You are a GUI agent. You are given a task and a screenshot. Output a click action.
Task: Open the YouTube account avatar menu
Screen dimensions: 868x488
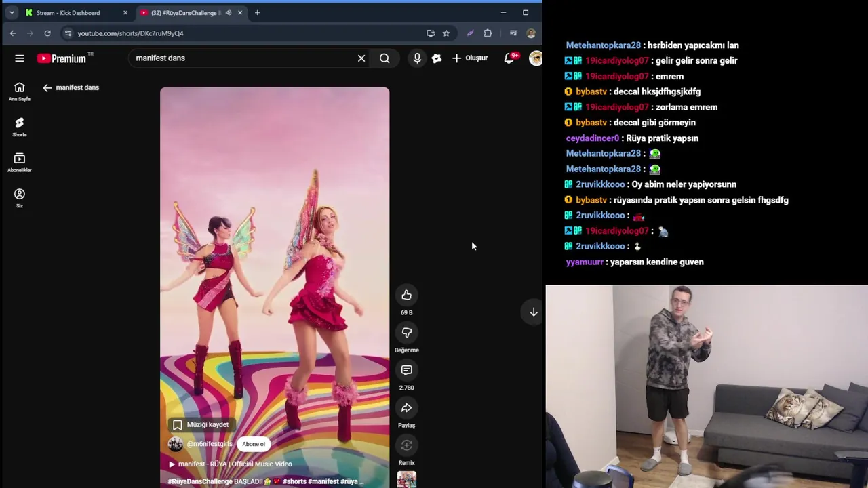[x=535, y=58]
